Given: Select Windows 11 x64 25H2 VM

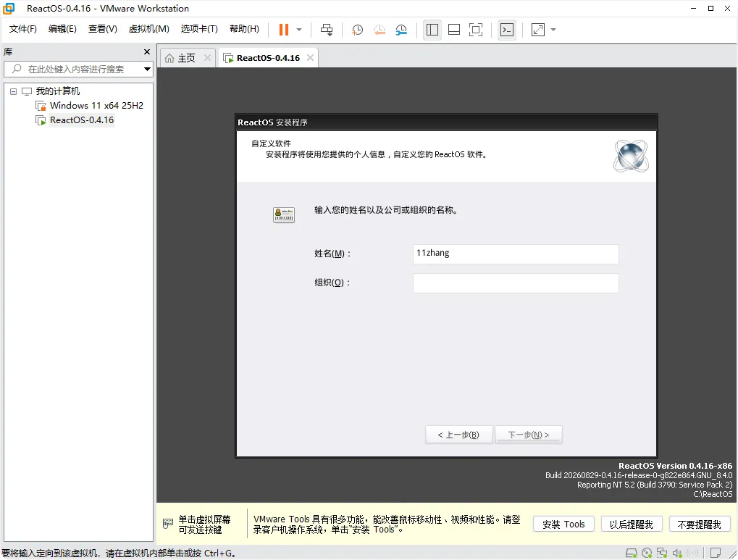Looking at the screenshot, I should coord(96,106).
